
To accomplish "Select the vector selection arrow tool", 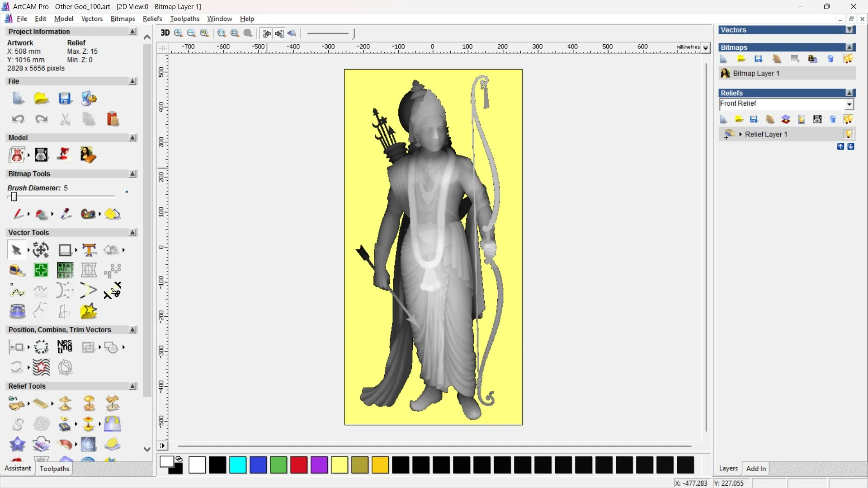I will click(16, 249).
